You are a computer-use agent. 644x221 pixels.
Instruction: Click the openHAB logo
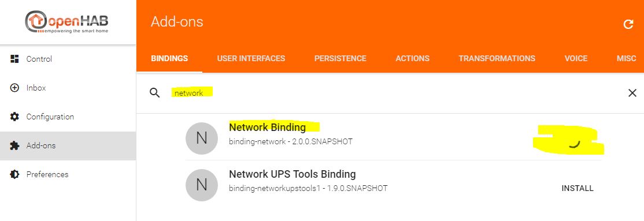pos(67,22)
